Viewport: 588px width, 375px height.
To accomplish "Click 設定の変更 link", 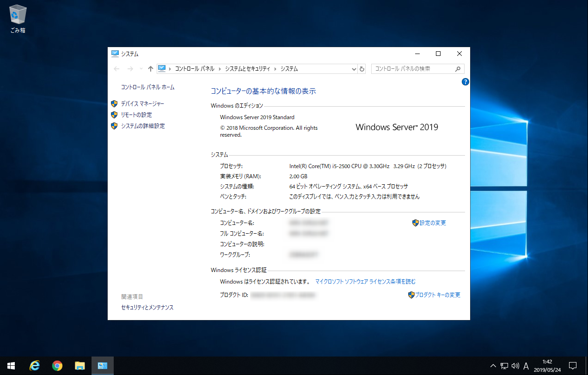I will click(432, 223).
